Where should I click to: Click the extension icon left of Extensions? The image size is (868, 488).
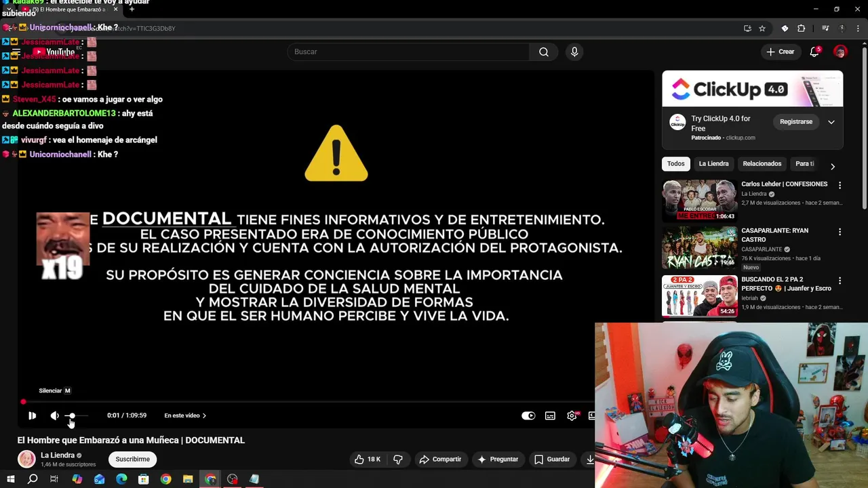pos(785,28)
